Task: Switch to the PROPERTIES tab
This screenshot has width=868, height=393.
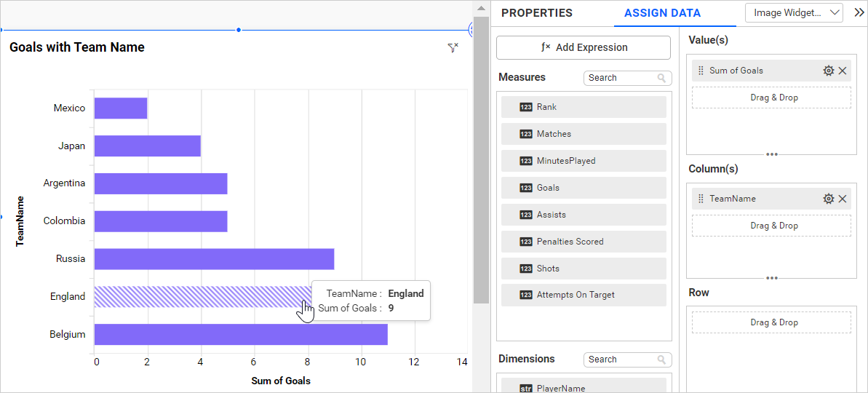Action: click(x=537, y=13)
